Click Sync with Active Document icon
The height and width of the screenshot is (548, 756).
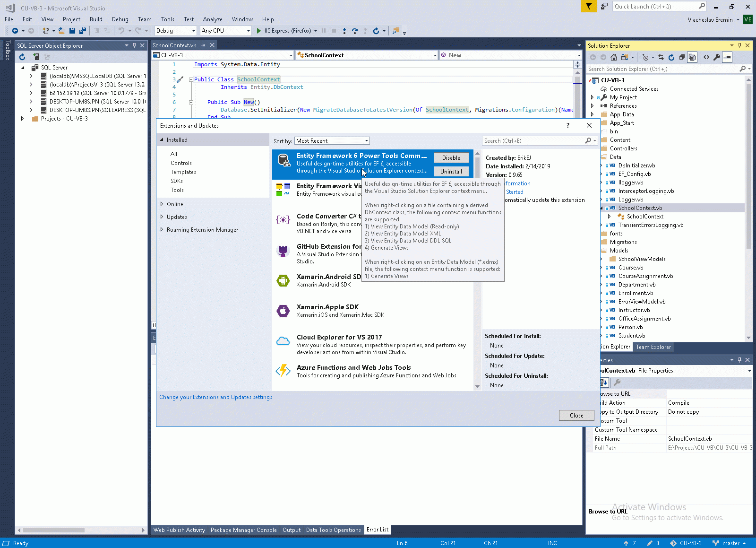[661, 57]
